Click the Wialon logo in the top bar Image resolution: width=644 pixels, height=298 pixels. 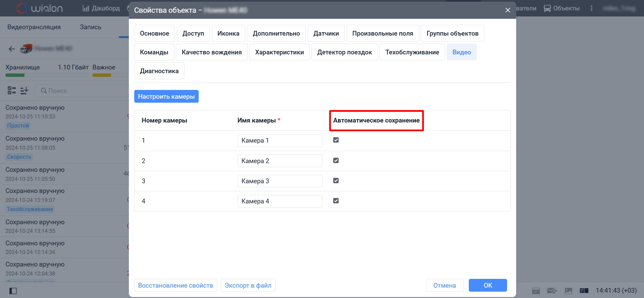40,8
